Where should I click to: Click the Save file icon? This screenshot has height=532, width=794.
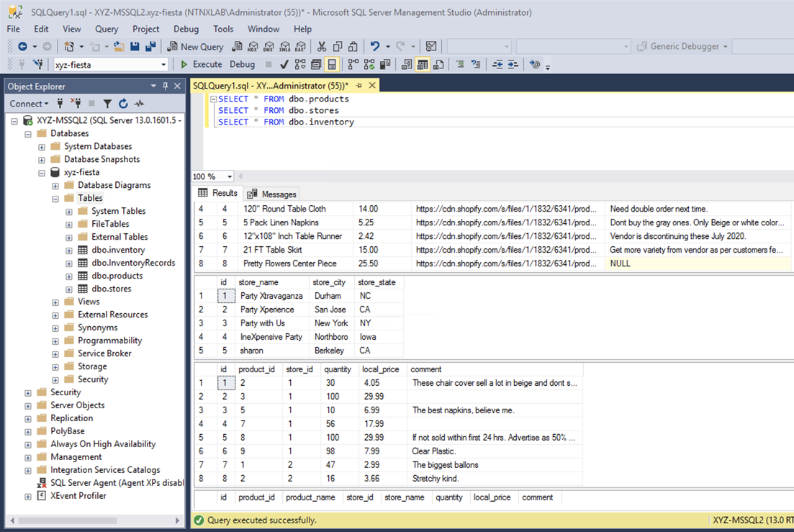[135, 47]
